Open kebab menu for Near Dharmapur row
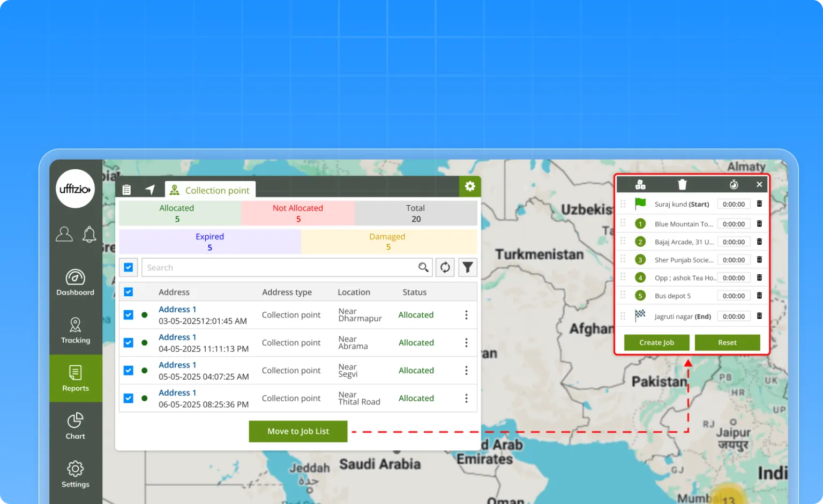 [x=466, y=315]
